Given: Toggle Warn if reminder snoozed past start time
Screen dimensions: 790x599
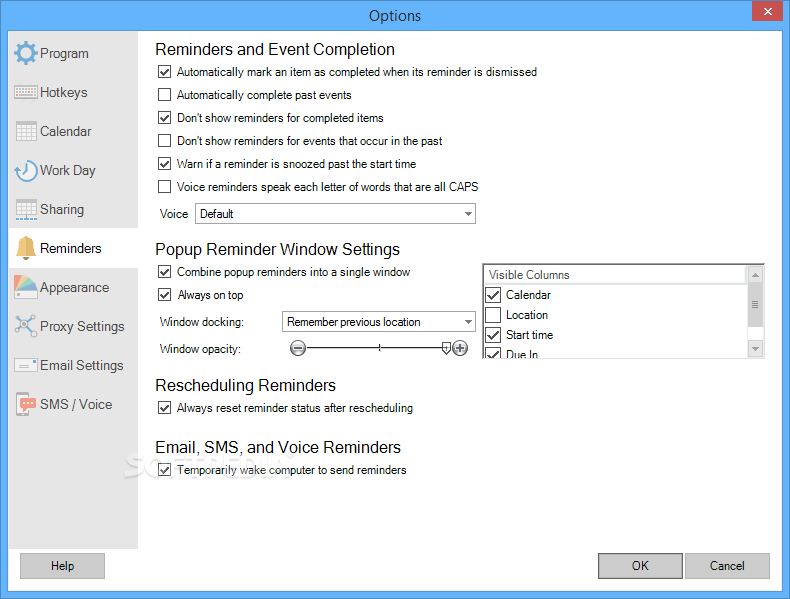Looking at the screenshot, I should (164, 164).
